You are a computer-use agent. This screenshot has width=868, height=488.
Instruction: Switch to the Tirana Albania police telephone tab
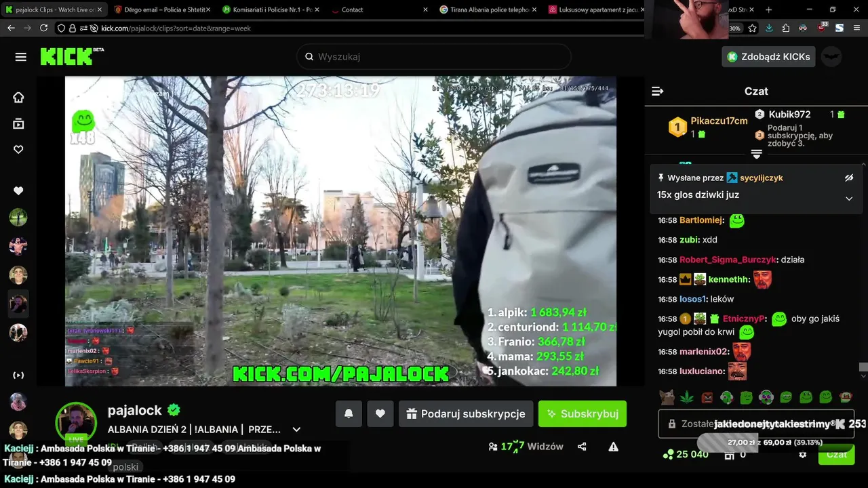coord(487,9)
